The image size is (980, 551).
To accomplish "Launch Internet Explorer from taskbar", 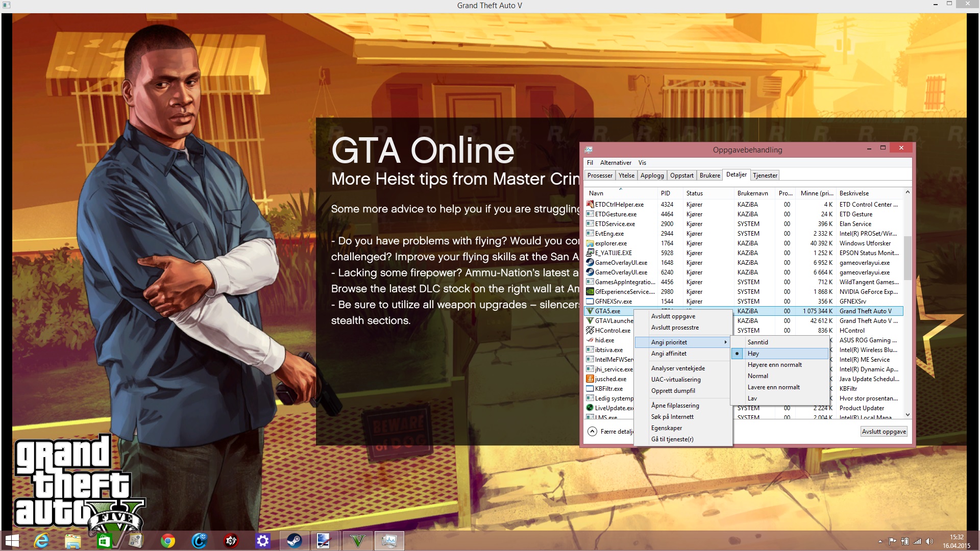I will pyautogui.click(x=41, y=541).
